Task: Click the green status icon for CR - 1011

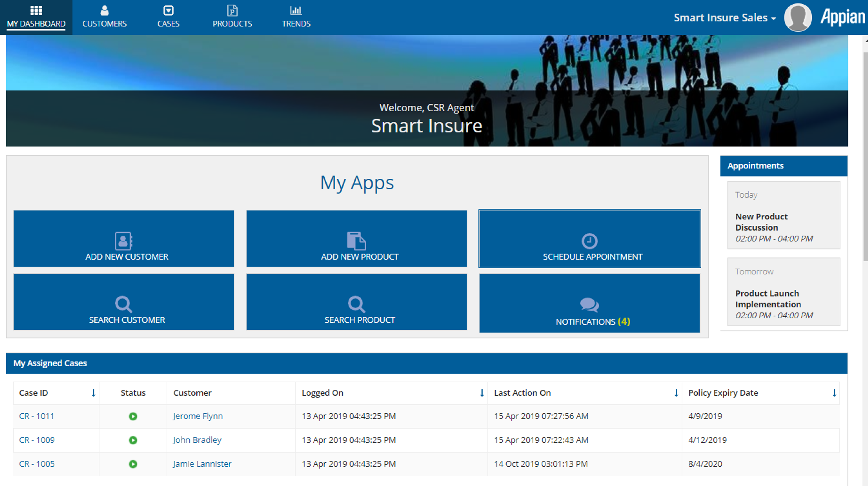Action: [x=133, y=416]
